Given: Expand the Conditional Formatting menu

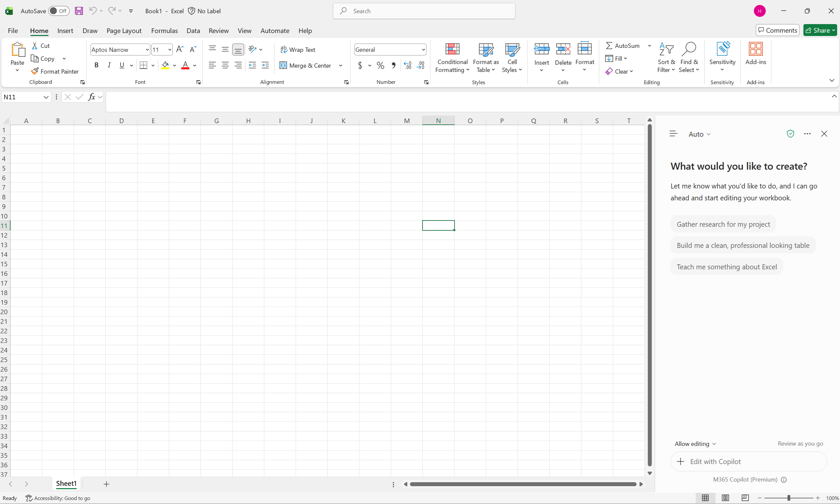Looking at the screenshot, I should (452, 58).
